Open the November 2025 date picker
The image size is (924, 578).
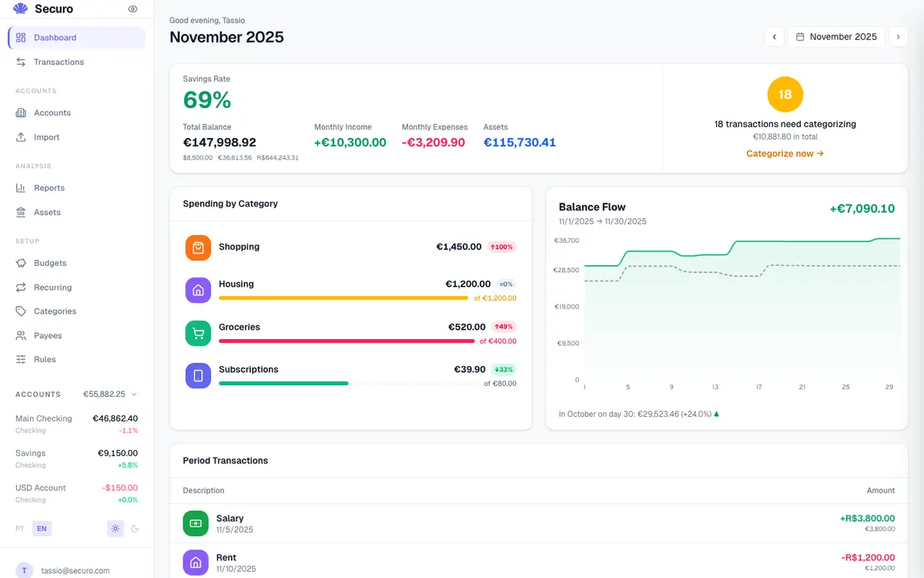[x=836, y=36]
